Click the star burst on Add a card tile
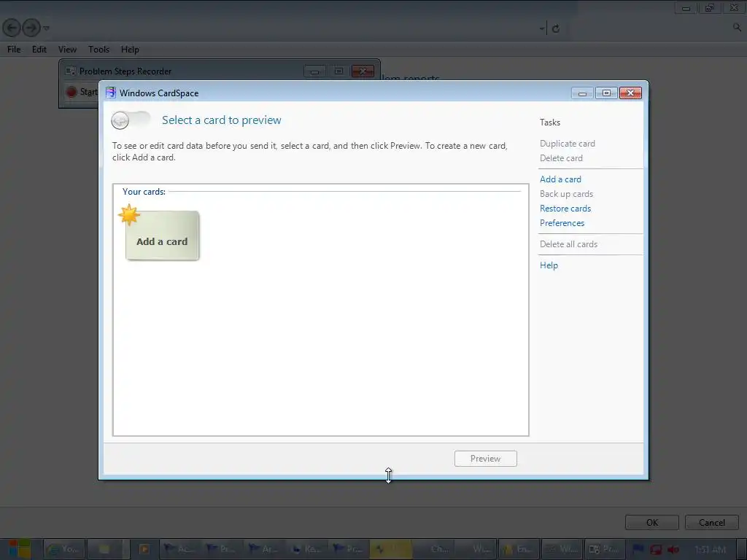This screenshot has width=747, height=560. coord(129,215)
